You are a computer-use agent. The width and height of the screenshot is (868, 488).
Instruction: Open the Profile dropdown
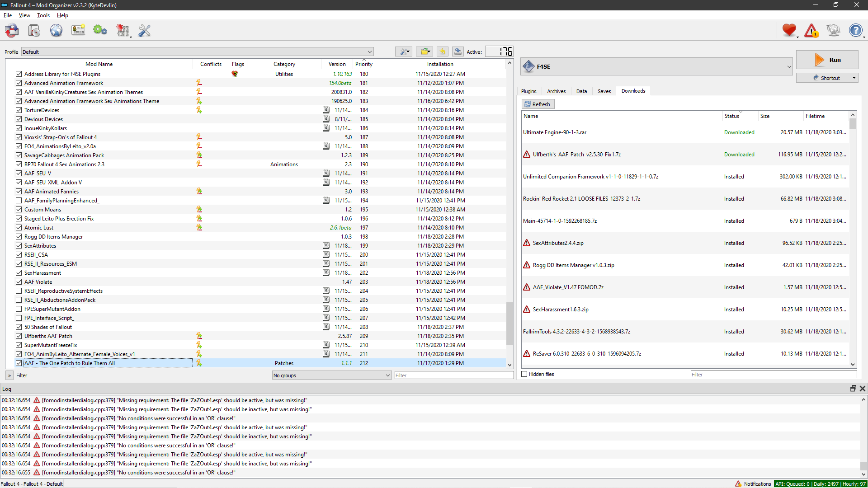click(x=198, y=52)
